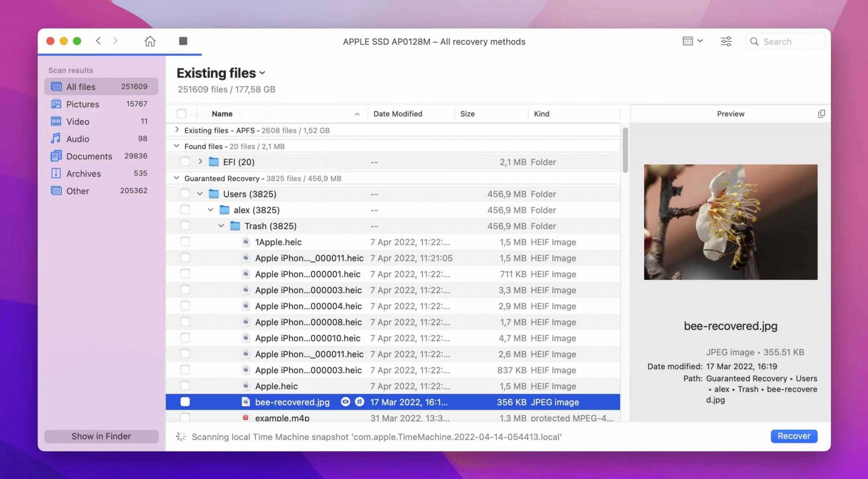The width and height of the screenshot is (868, 479).
Task: Open the Audio files category
Action: click(x=78, y=139)
